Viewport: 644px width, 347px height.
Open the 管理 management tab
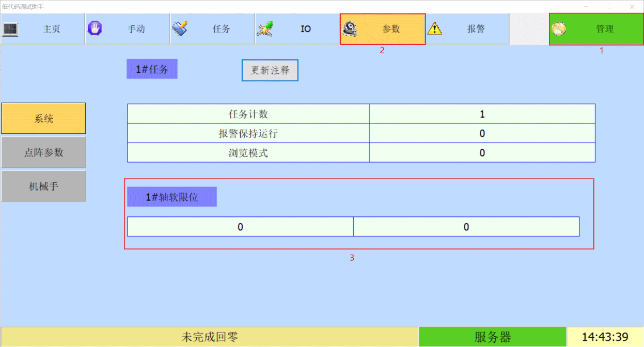point(604,29)
